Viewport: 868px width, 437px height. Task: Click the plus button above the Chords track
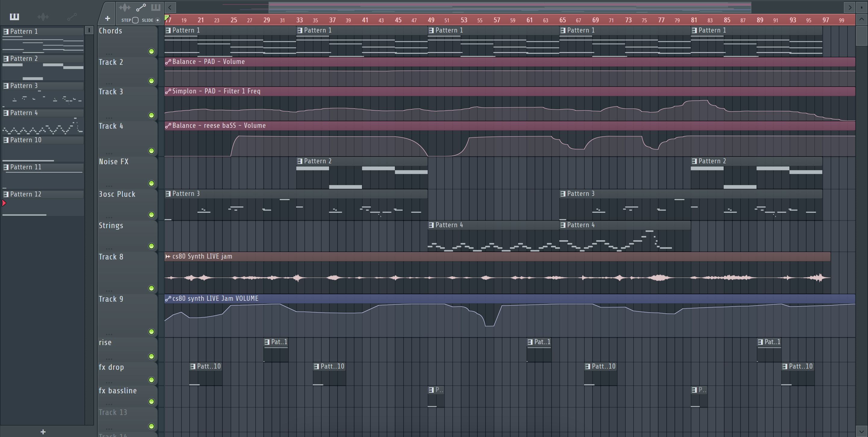tap(108, 18)
